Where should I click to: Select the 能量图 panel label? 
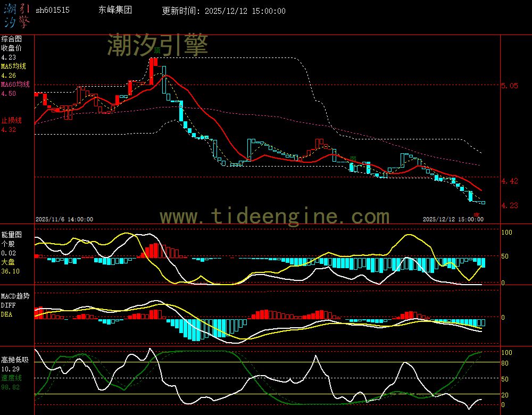pyautogui.click(x=11, y=234)
